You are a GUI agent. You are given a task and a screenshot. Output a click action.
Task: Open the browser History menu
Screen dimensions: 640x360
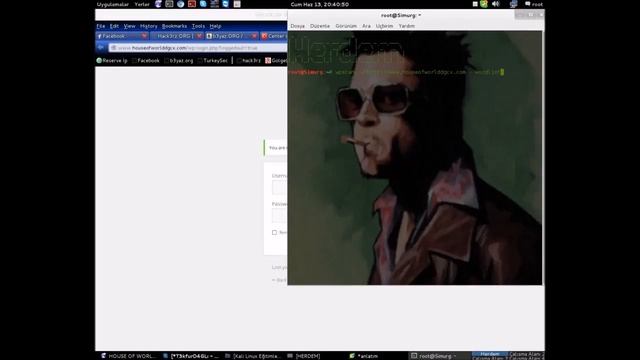(x=149, y=26)
